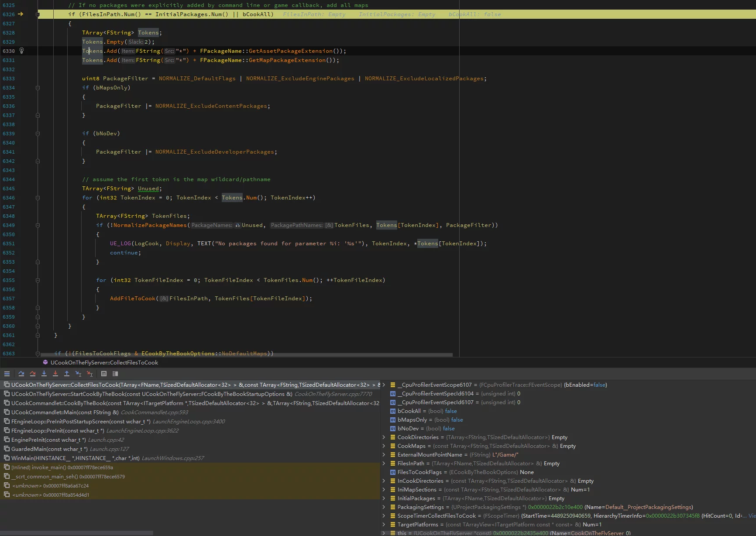Expand the PackagingSettings variable node
The width and height of the screenshot is (756, 536).
point(384,507)
